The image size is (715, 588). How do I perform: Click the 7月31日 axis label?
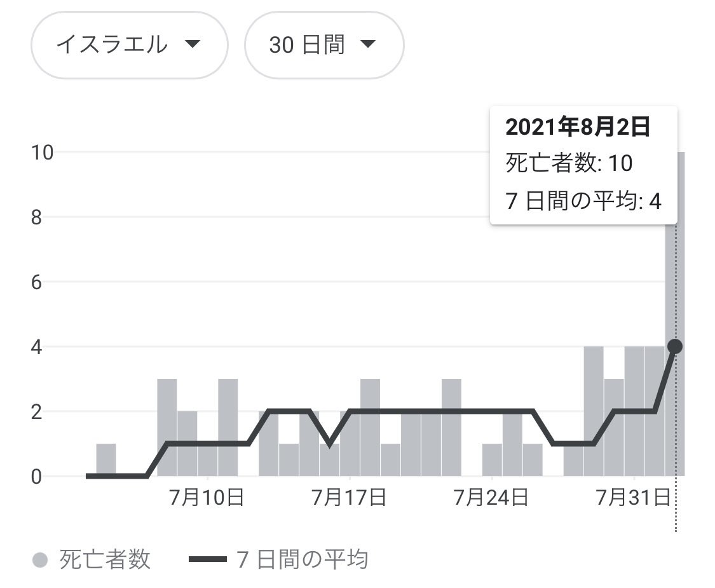(634, 497)
